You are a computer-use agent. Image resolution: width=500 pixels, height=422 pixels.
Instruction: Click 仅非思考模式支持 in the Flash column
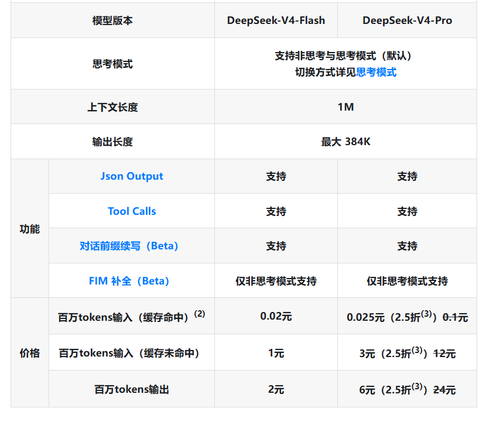(x=276, y=281)
